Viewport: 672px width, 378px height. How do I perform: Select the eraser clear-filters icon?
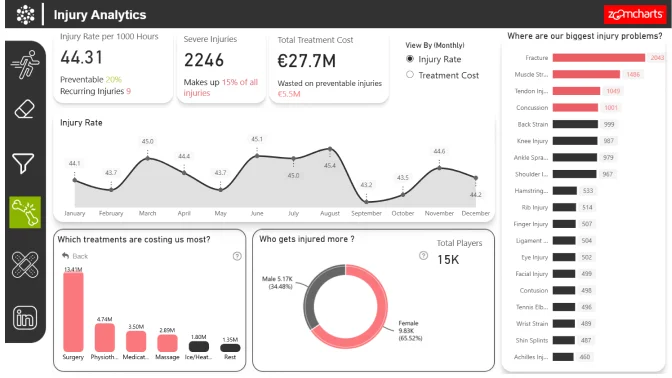(x=24, y=109)
